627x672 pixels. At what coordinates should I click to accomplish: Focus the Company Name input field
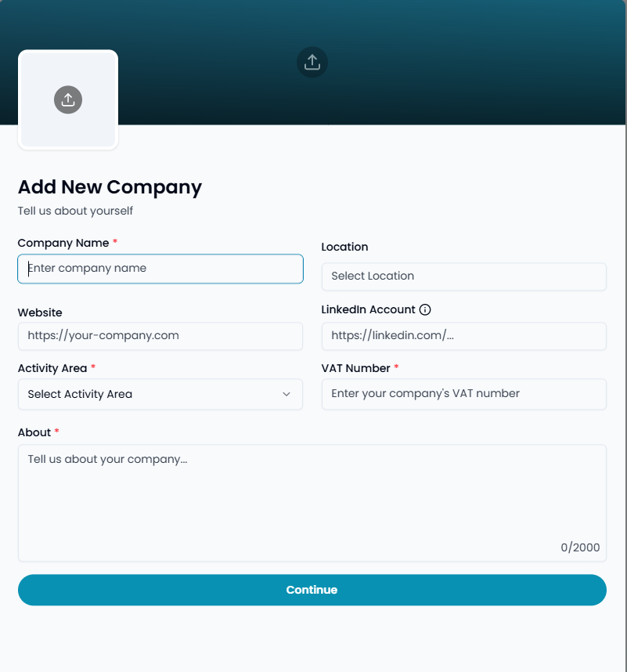pyautogui.click(x=160, y=269)
